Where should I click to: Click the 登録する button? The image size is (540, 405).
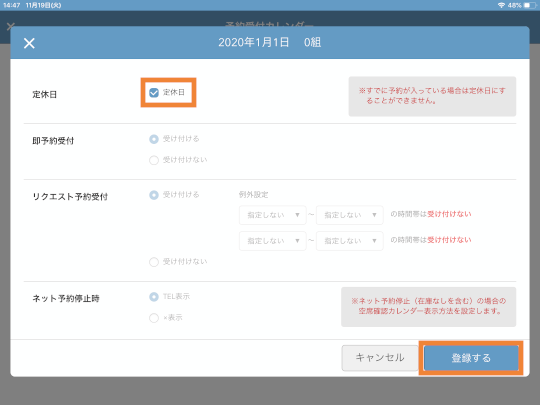coord(471,358)
